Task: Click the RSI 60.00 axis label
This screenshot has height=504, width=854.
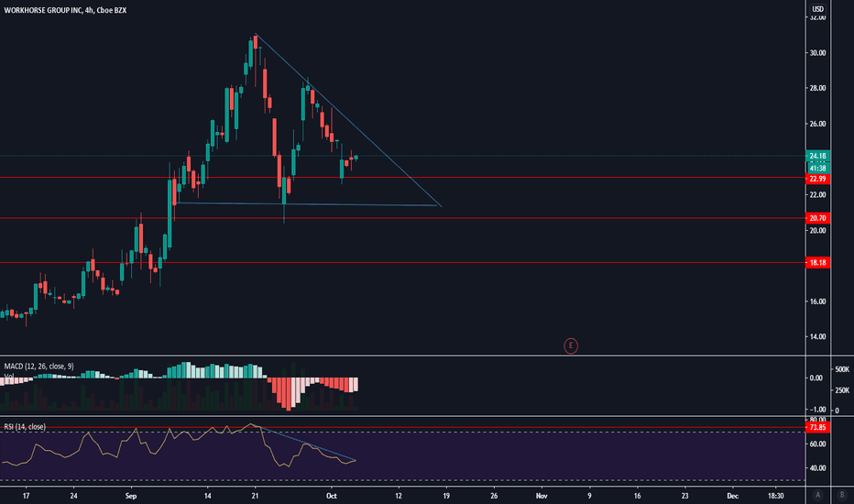Action: pos(817,444)
